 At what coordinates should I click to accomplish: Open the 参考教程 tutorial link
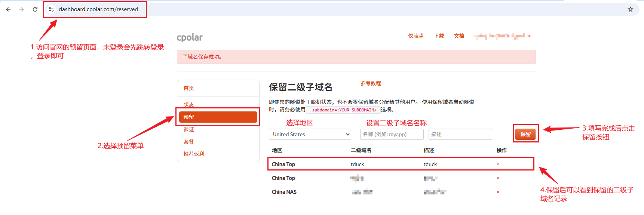tap(371, 83)
